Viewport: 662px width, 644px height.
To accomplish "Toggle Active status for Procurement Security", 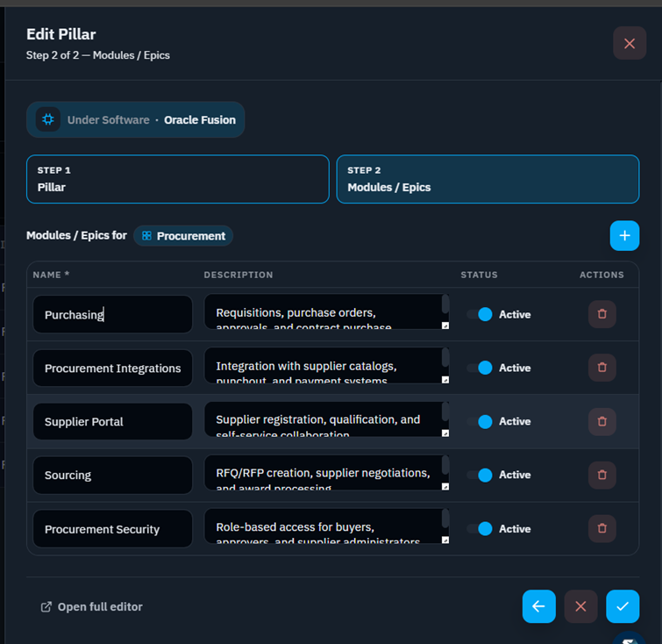I will [480, 529].
